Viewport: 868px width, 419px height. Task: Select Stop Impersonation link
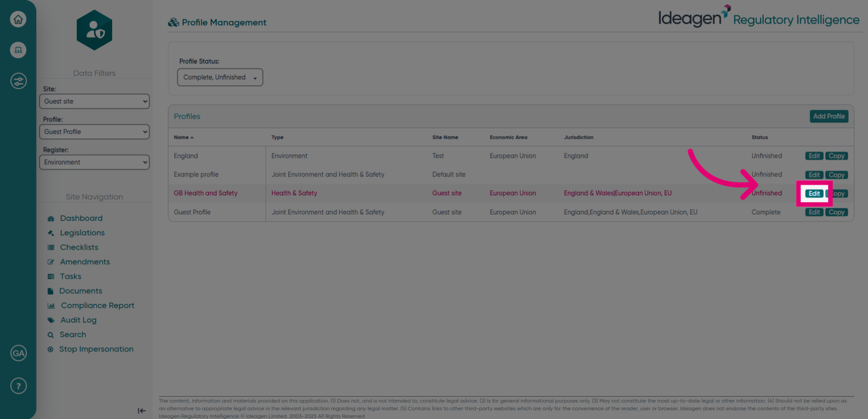point(96,349)
